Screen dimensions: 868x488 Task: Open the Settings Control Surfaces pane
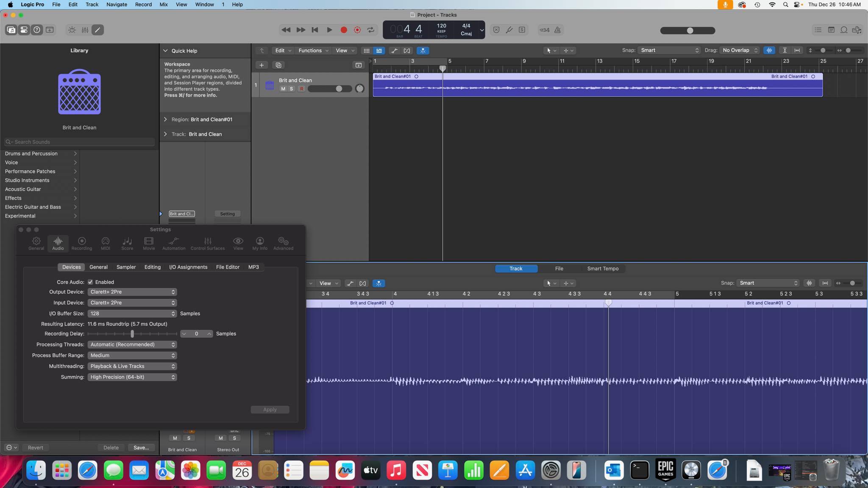pyautogui.click(x=208, y=244)
